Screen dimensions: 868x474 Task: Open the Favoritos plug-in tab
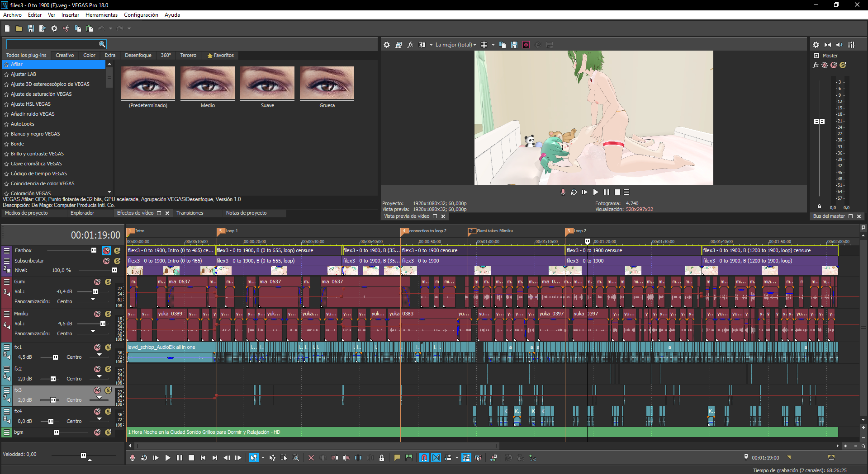pyautogui.click(x=220, y=55)
